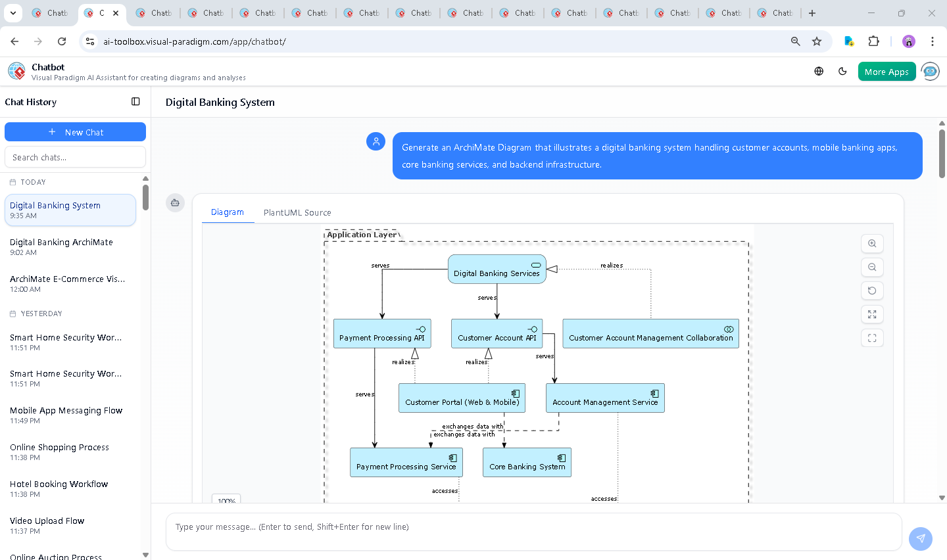This screenshot has height=560, width=947.
Task: Select the Diagram tab
Action: [x=228, y=212]
